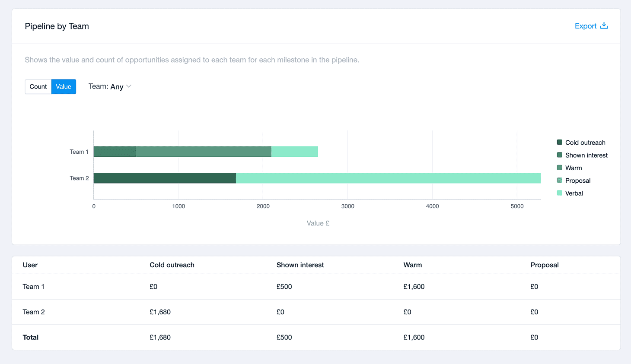Select the Team 1 table row
The width and height of the screenshot is (631, 364).
pos(316,287)
